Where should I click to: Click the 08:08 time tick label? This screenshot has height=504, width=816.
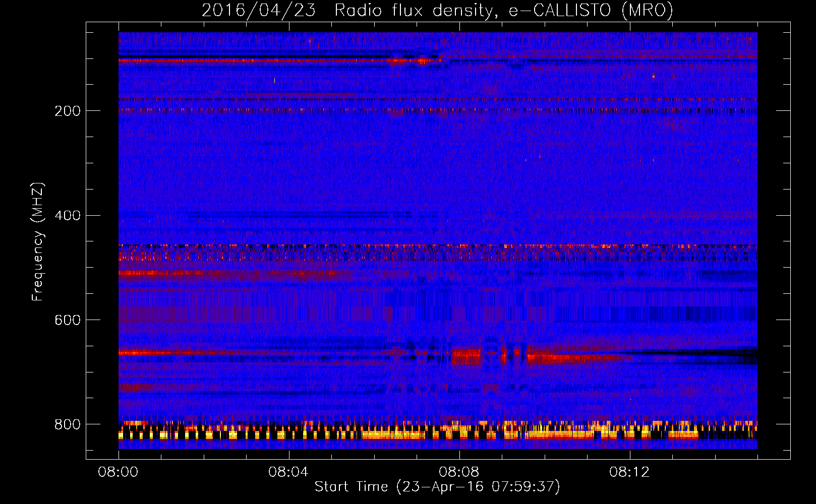point(459,472)
